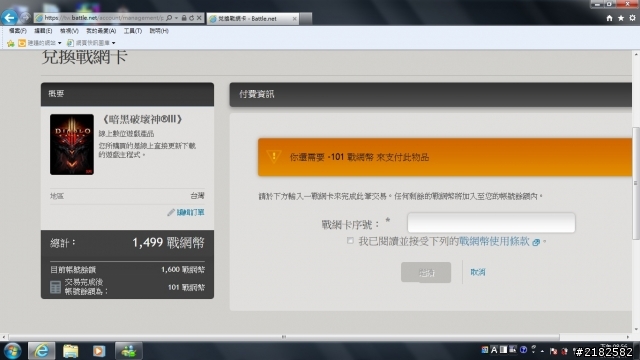The width and height of the screenshot is (640, 360).
Task: Open Windows Media Player taskbar icon
Action: pos(98,351)
